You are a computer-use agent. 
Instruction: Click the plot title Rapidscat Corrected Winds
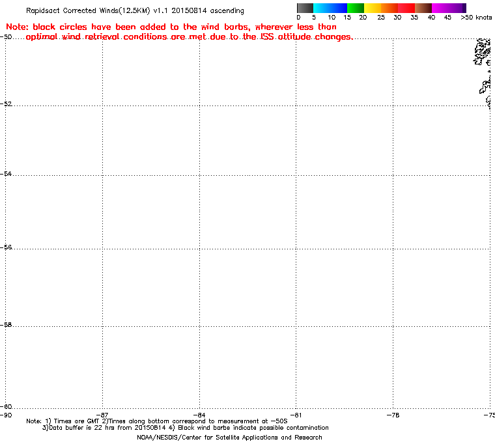click(x=135, y=10)
